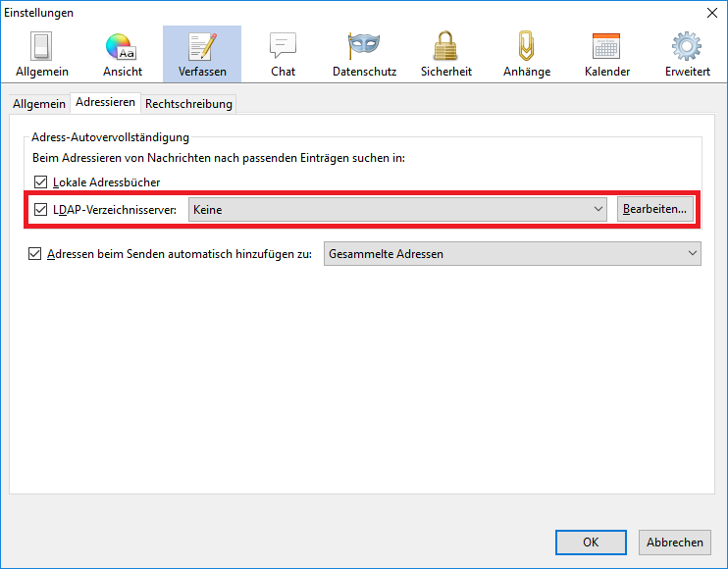
Task: Expand the LDAP server dropdown showing Keine
Action: pyautogui.click(x=398, y=209)
